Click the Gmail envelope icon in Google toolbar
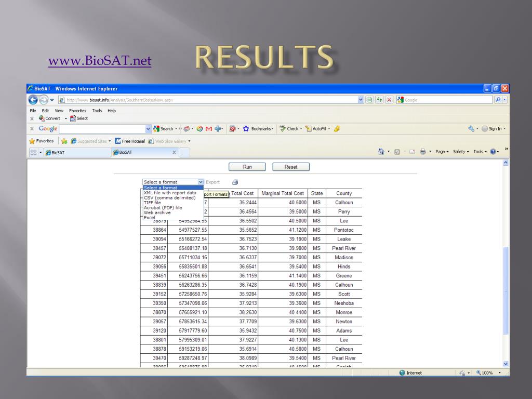532x399 pixels. coord(209,129)
